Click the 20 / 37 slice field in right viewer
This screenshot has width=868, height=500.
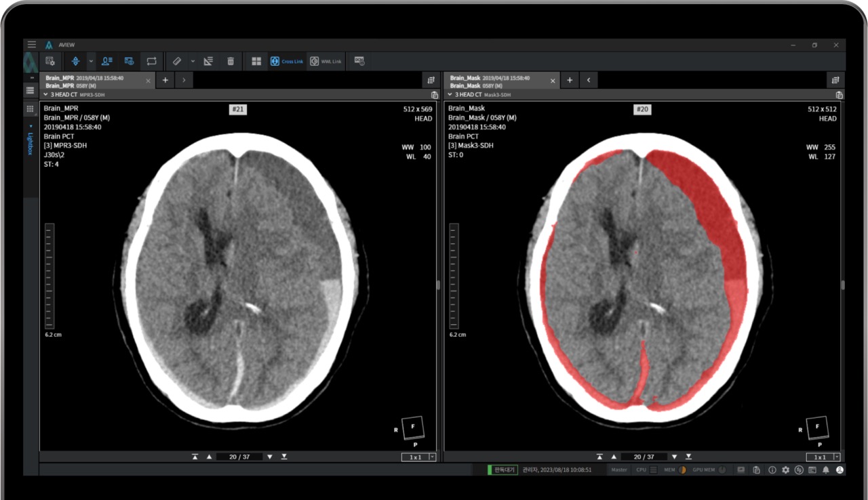(x=644, y=457)
